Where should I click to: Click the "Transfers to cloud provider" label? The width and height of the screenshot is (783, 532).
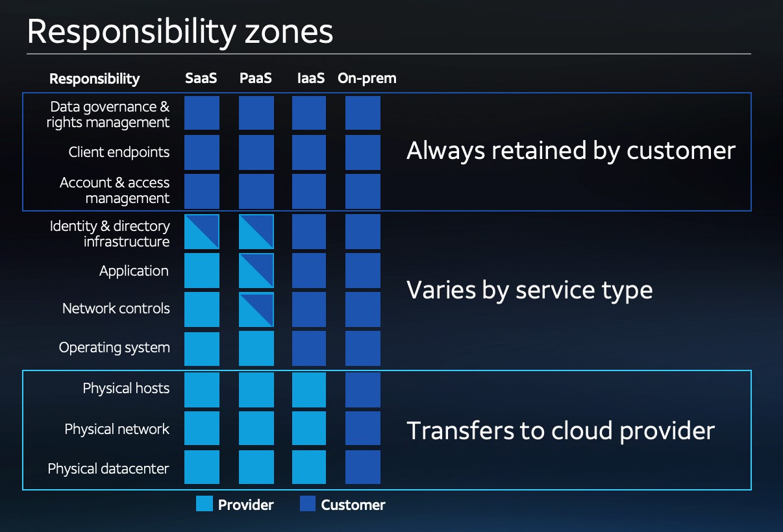[560, 430]
